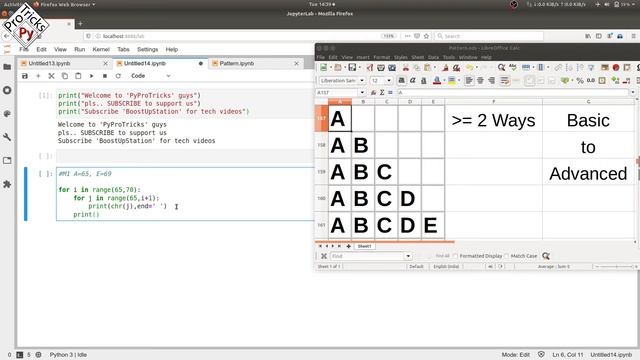640x360 pixels.
Task: Save the Jupyter notebook
Action: click(25, 76)
